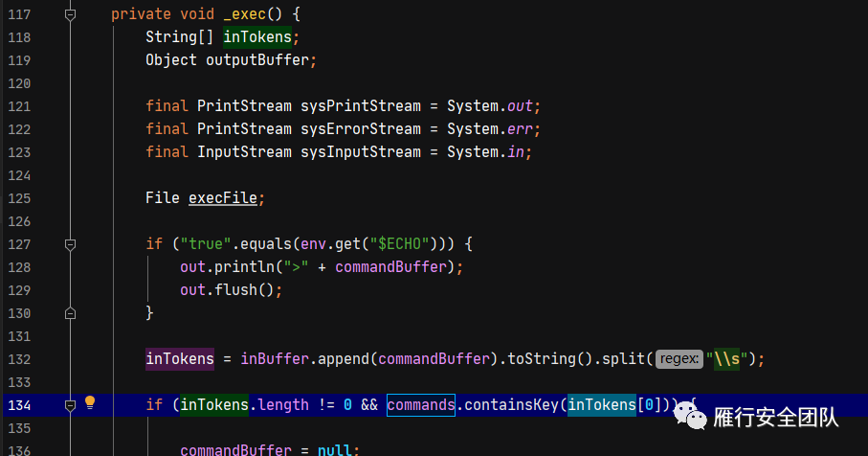Click line number 121 in the gutter
This screenshot has width=868, height=456.
[x=19, y=106]
